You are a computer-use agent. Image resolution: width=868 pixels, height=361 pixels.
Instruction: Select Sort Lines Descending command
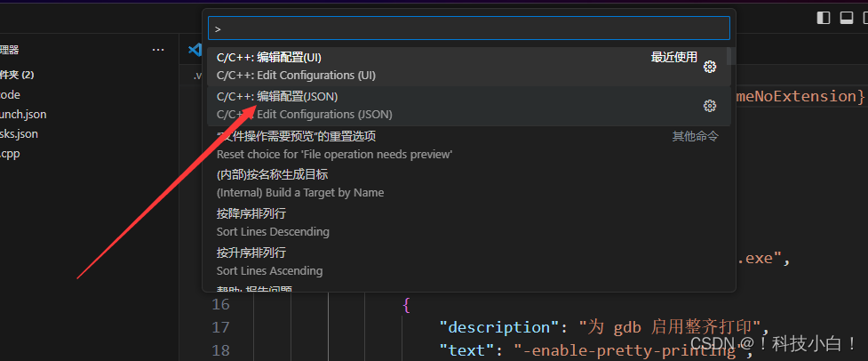pos(469,222)
